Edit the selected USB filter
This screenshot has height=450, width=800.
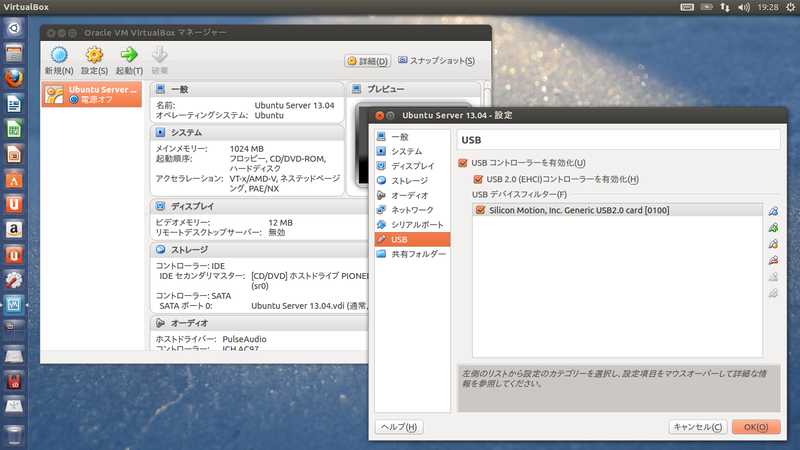(x=773, y=244)
